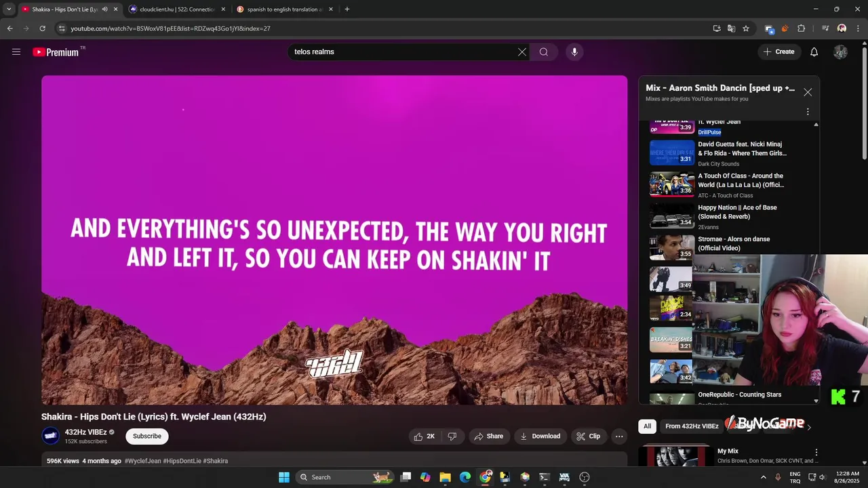Dislike the video
This screenshot has width=868, height=488.
tap(452, 436)
